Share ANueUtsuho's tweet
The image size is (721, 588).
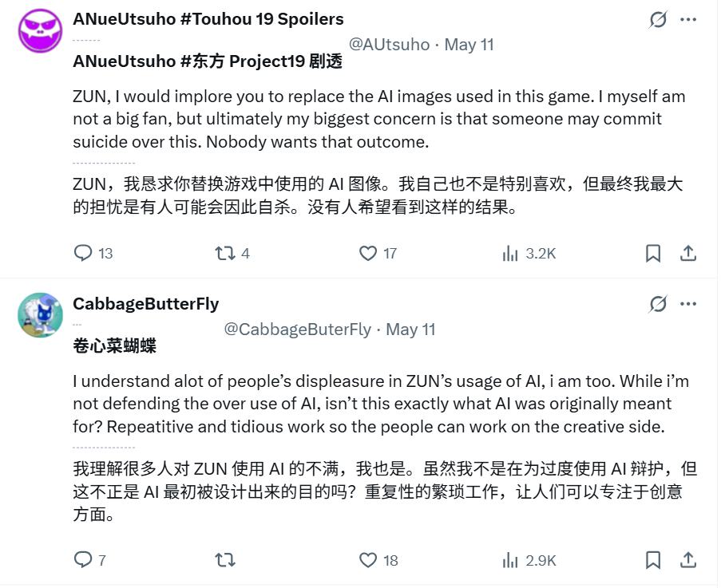(687, 253)
